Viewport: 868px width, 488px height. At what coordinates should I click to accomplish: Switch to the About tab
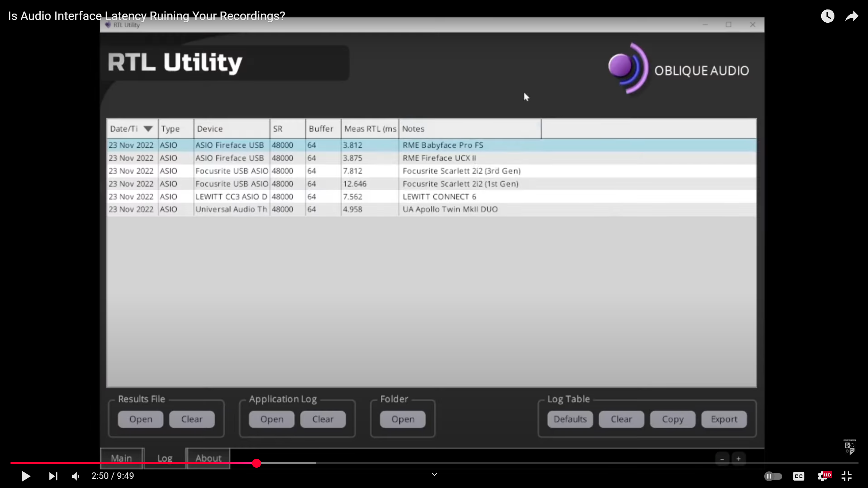tap(208, 458)
